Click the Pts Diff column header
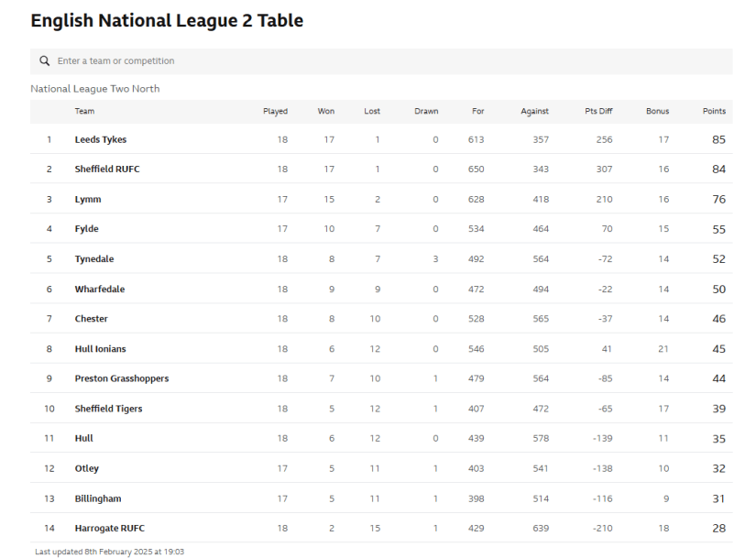This screenshot has width=756, height=558. (598, 112)
